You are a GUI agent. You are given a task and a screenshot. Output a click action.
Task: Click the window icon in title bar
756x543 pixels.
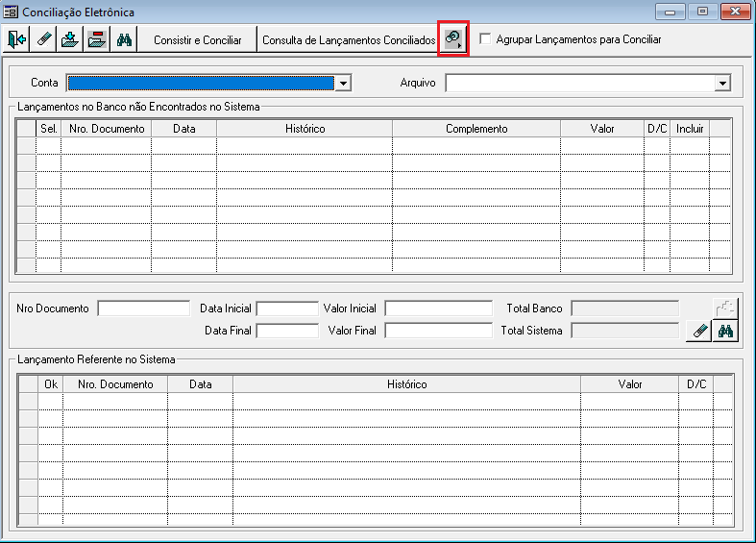[x=11, y=12]
